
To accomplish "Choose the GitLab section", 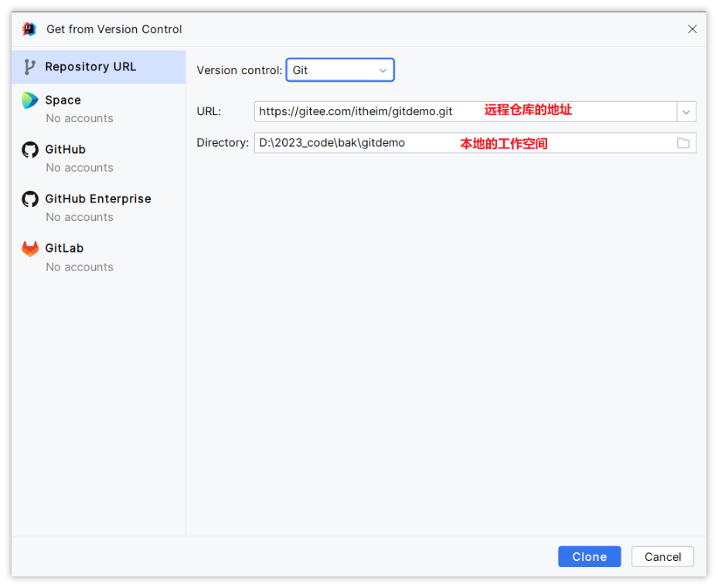I will [x=99, y=257].
